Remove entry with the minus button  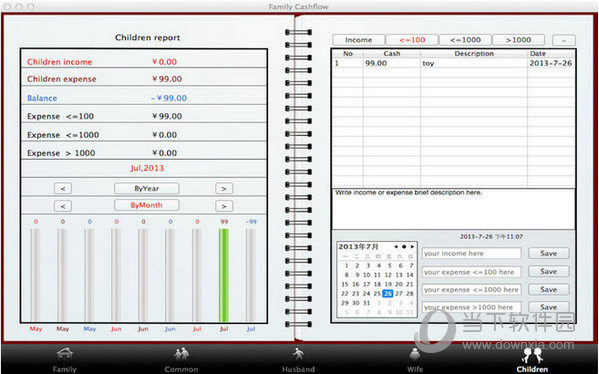point(564,40)
